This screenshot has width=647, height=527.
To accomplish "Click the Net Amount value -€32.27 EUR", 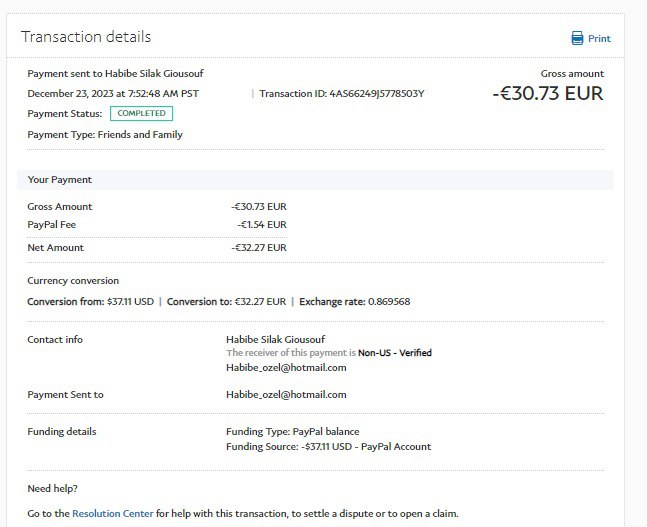I will [x=258, y=247].
